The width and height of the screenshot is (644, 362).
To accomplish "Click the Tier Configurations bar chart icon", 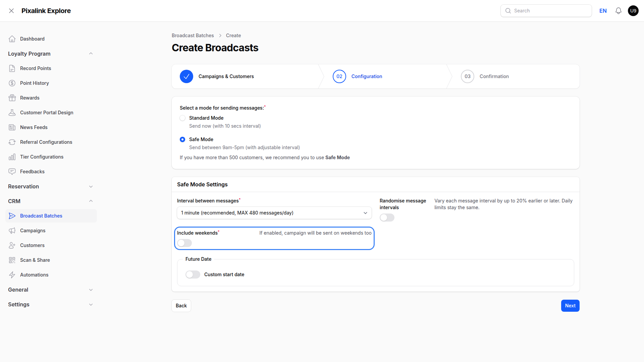I will point(12,157).
